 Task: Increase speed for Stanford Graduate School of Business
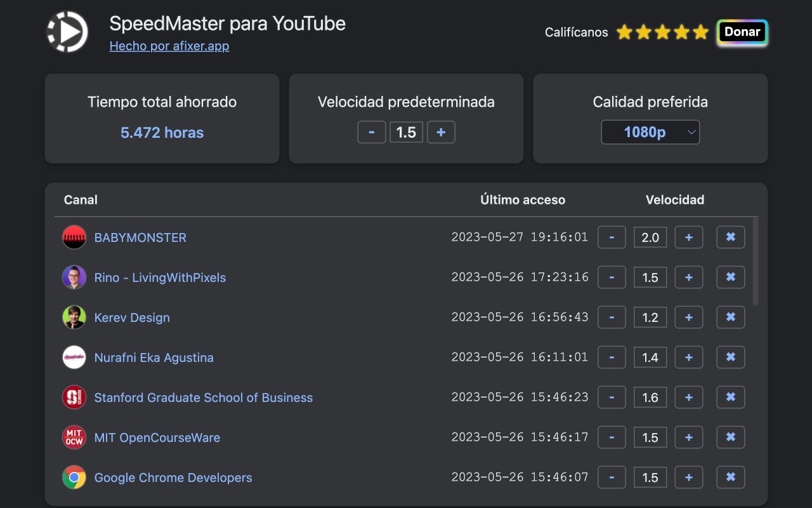[x=688, y=398]
